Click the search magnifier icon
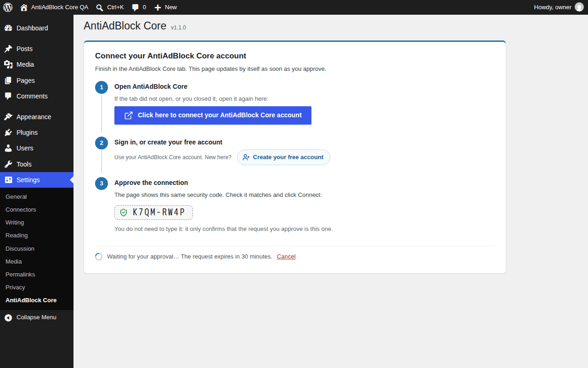This screenshot has width=588, height=368. (100, 7)
